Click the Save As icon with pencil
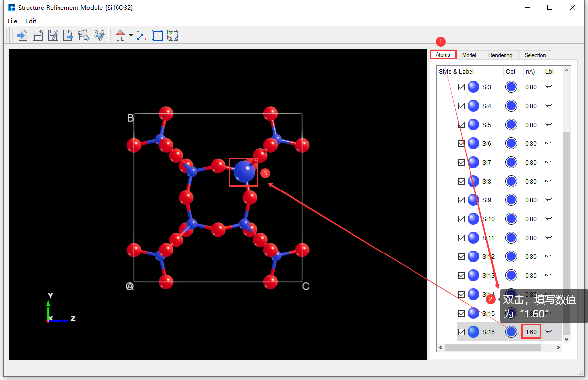This screenshot has height=380, width=588. pyautogui.click(x=53, y=35)
